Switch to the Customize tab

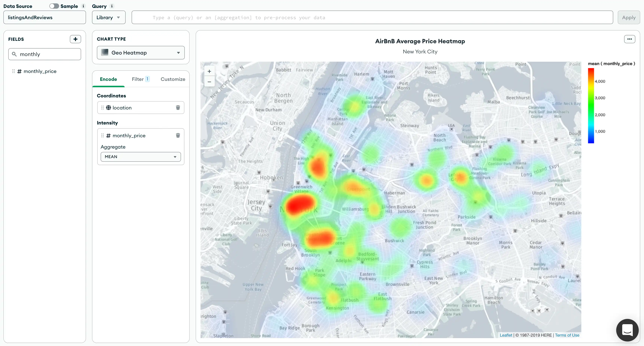point(173,79)
